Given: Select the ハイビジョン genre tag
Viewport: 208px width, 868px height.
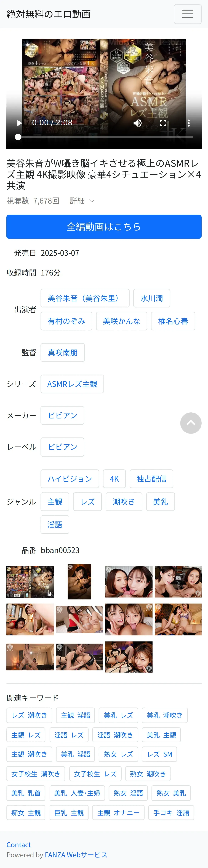Looking at the screenshot, I should tap(70, 478).
